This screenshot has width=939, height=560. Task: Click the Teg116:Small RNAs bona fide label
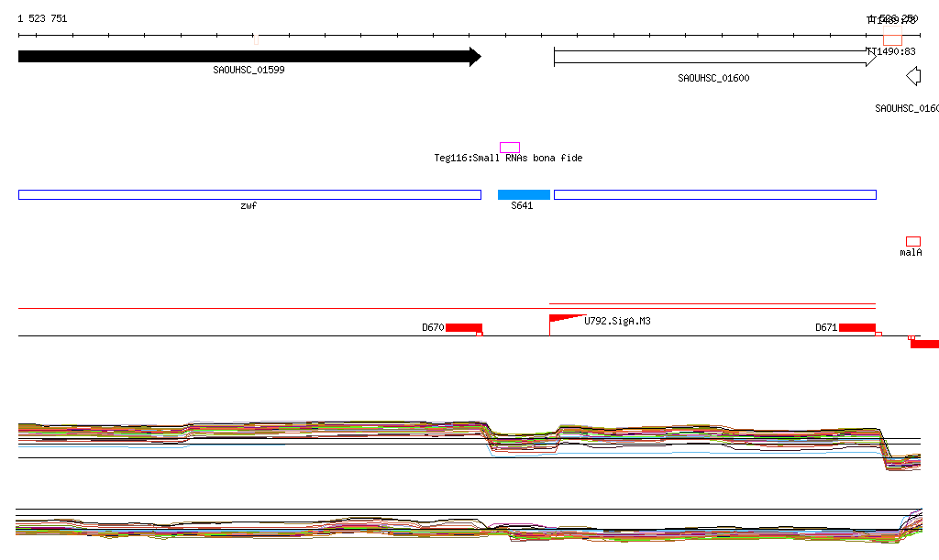[508, 159]
